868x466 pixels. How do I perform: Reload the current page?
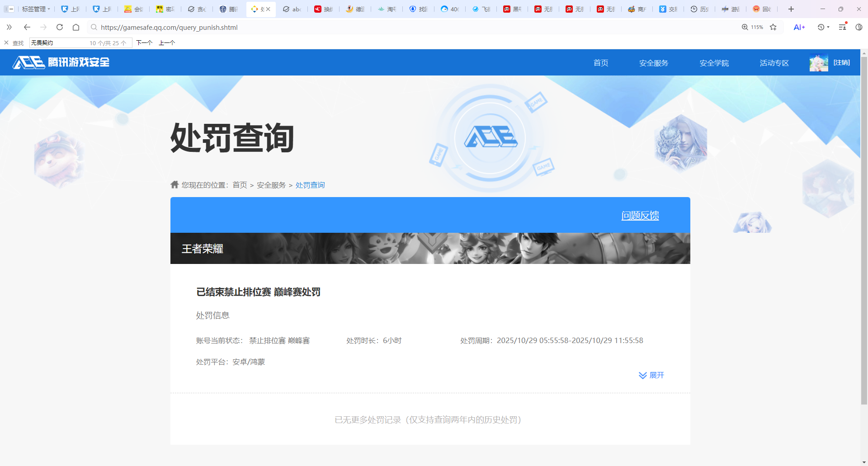coord(59,27)
